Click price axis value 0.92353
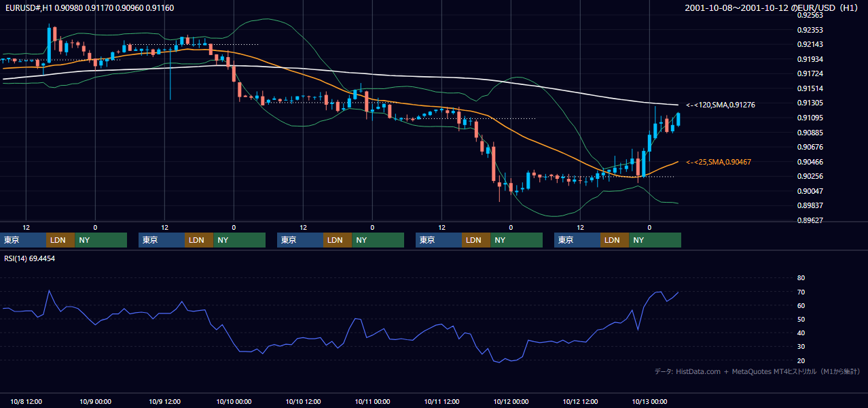The width and height of the screenshot is (868, 408). pos(810,30)
